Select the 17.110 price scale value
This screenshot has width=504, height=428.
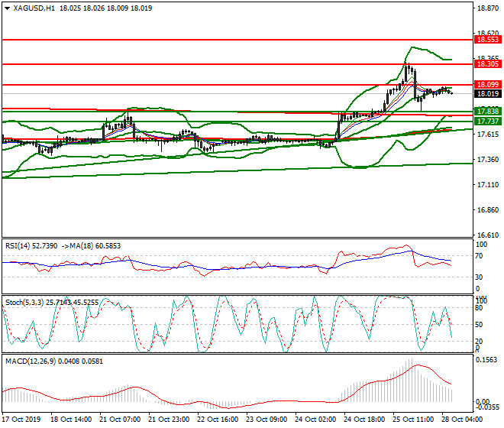(x=488, y=185)
